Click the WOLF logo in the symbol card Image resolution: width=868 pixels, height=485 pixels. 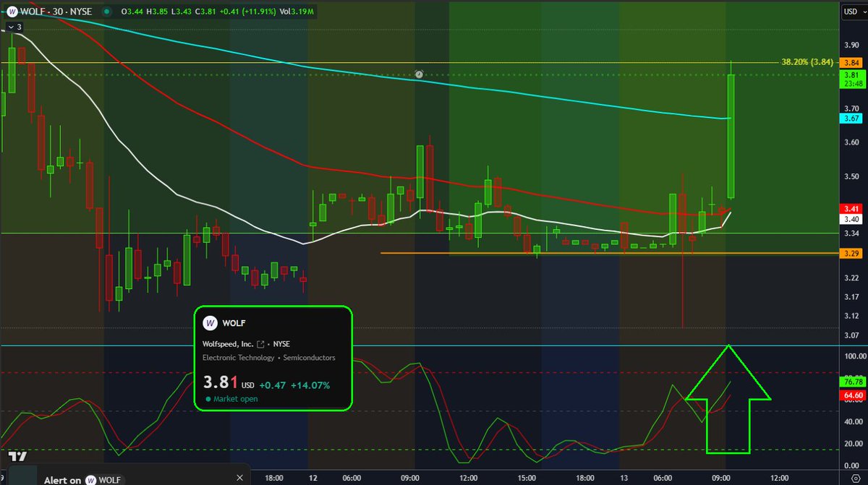click(x=210, y=323)
